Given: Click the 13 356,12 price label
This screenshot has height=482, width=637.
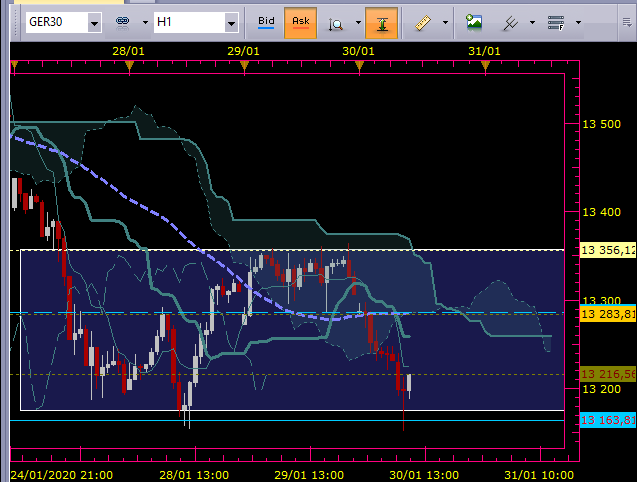Looking at the screenshot, I should click(608, 250).
